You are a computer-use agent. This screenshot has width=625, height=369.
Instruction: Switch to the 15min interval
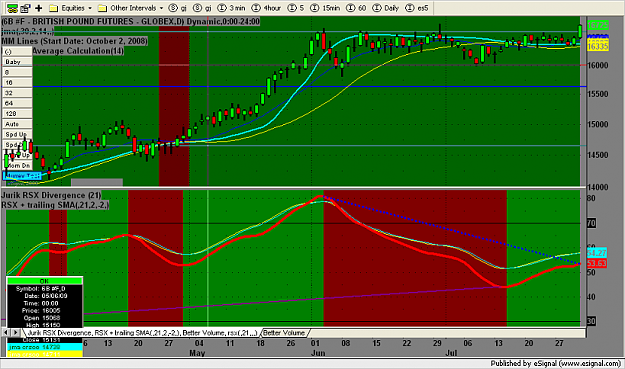[x=325, y=8]
